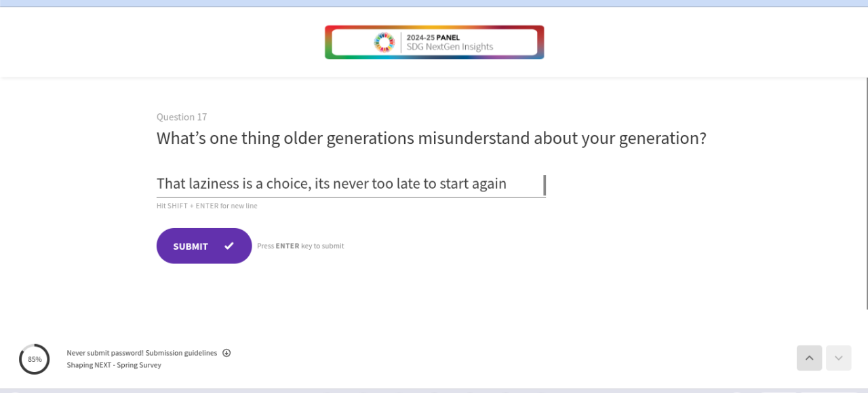
Task: Go to previous question with up arrow
Action: click(809, 358)
